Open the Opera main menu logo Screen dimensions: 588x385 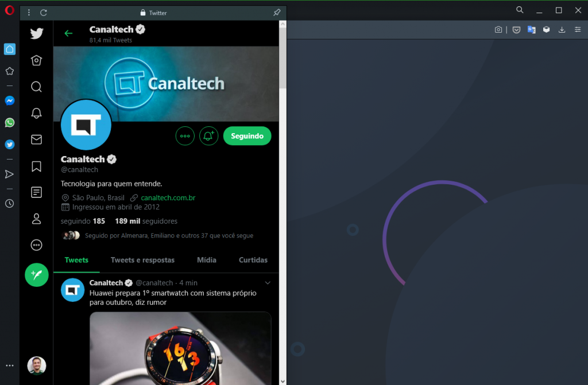click(x=9, y=10)
